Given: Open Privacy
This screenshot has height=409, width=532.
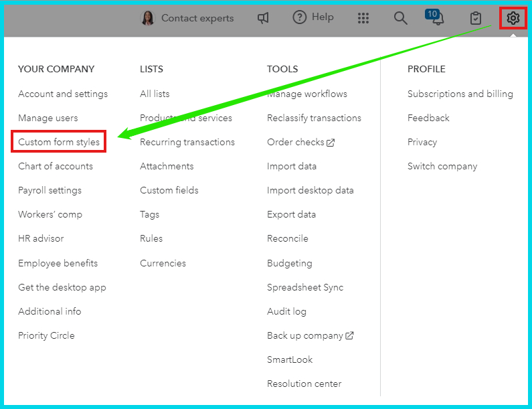Looking at the screenshot, I should pyautogui.click(x=422, y=142).
